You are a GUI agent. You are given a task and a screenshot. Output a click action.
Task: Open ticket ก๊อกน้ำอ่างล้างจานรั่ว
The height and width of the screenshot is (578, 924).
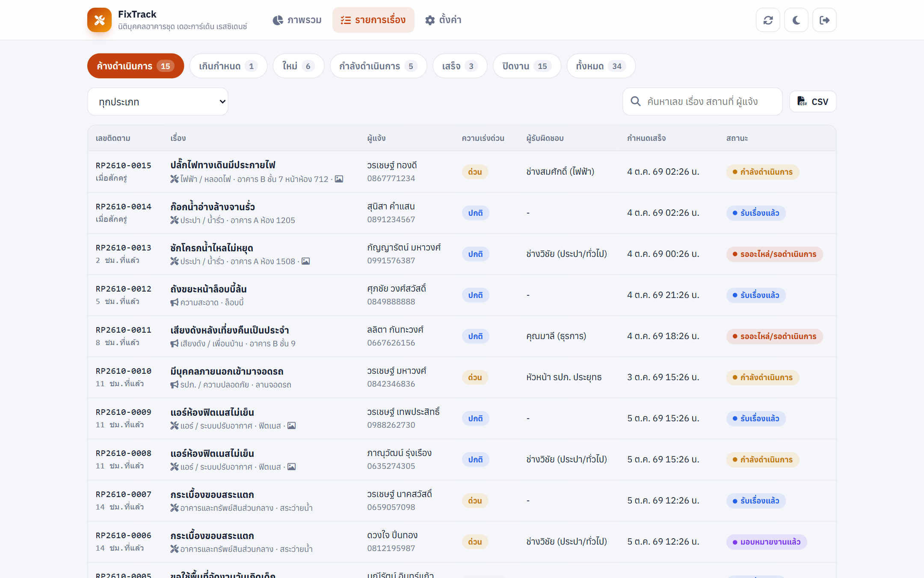point(213,206)
